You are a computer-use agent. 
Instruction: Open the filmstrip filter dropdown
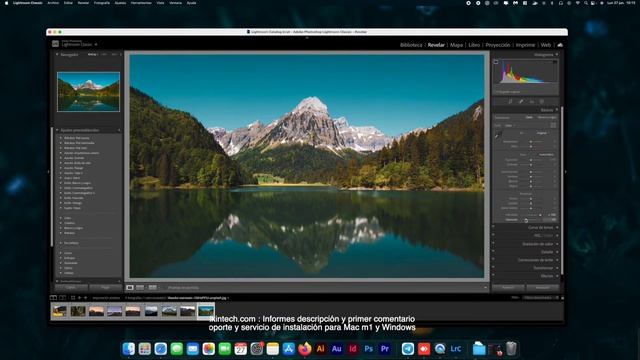(x=541, y=298)
